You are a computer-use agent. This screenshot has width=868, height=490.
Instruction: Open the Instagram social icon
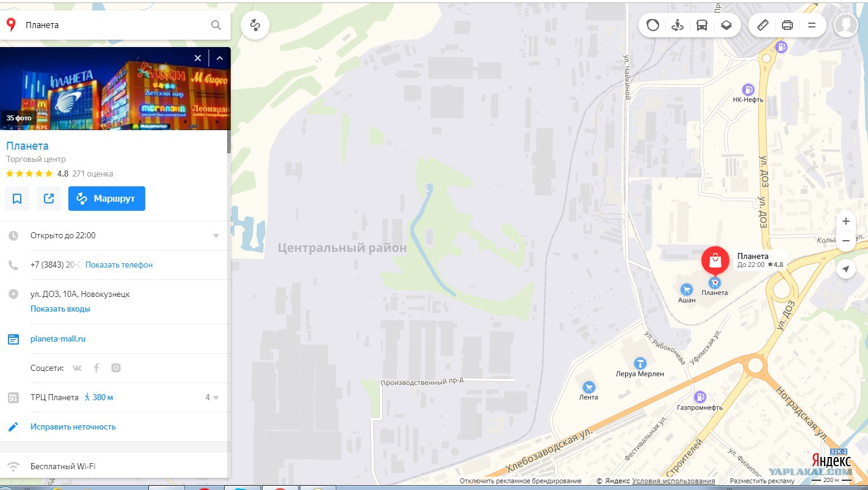click(x=116, y=368)
